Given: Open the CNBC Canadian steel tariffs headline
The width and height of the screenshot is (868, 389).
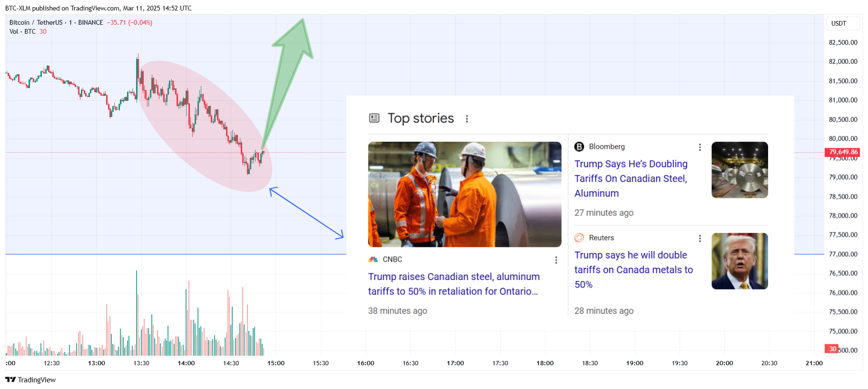Looking at the screenshot, I should [454, 284].
